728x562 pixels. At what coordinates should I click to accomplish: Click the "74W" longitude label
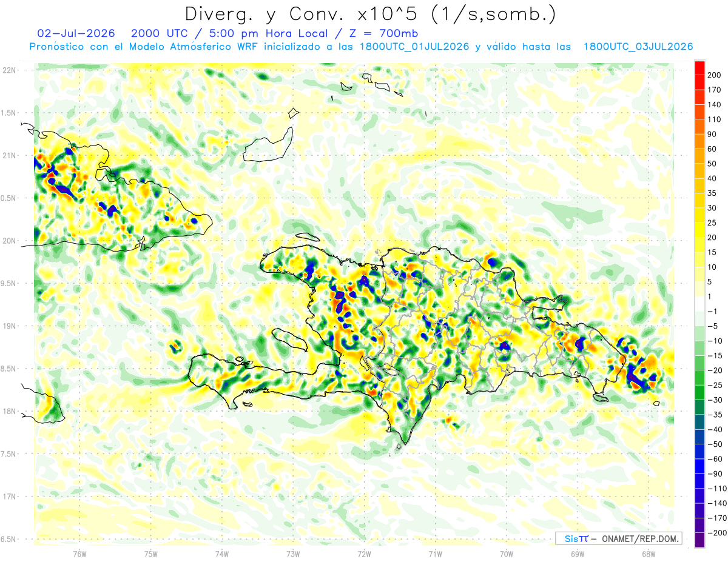tap(222, 554)
